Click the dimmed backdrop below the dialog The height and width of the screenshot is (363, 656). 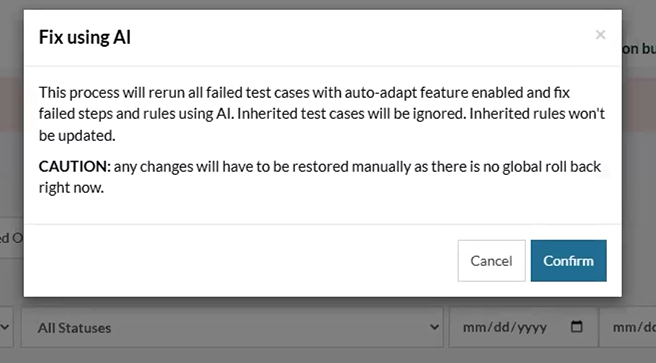[x=326, y=355]
